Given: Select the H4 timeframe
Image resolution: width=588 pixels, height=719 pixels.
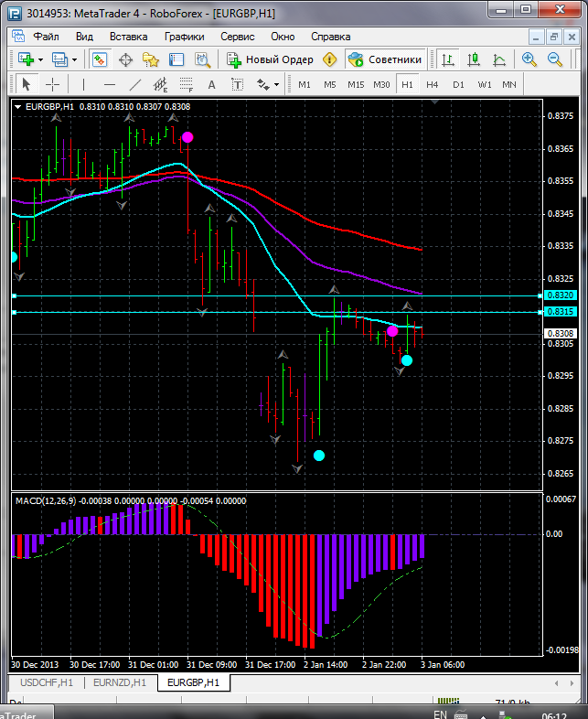Looking at the screenshot, I should point(432,84).
